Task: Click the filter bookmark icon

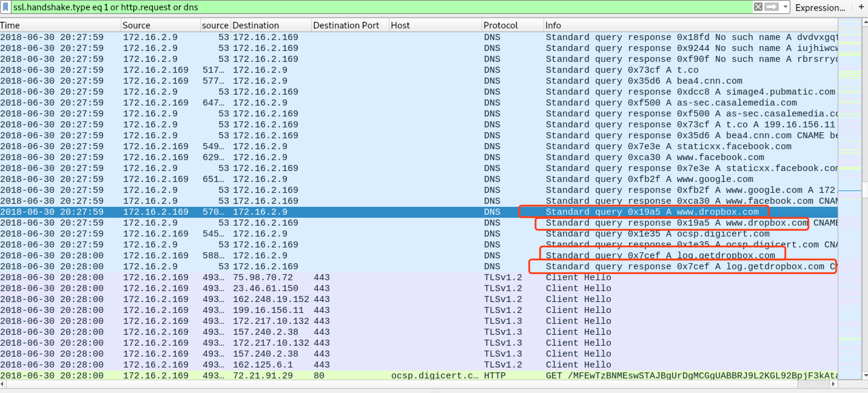Action: (x=5, y=7)
